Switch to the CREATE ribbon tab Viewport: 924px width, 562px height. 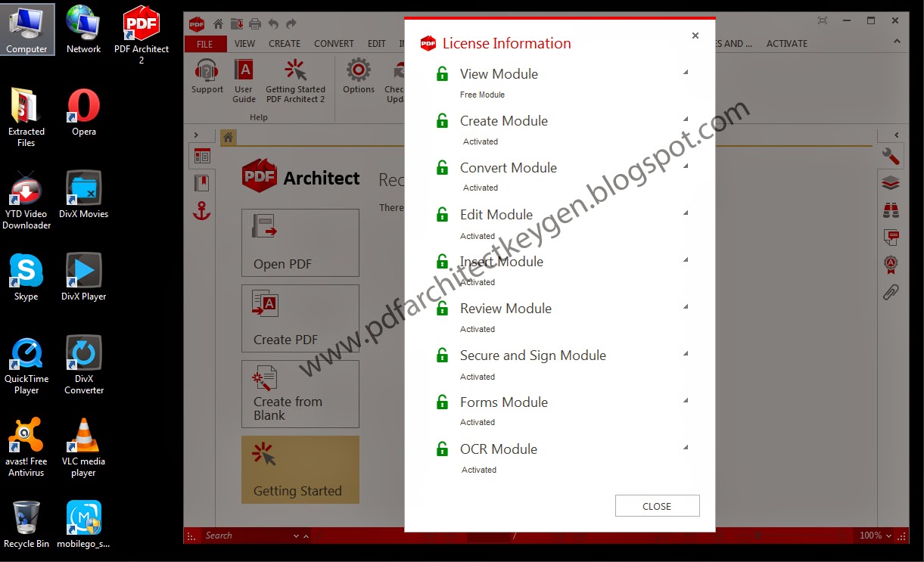pyautogui.click(x=285, y=44)
